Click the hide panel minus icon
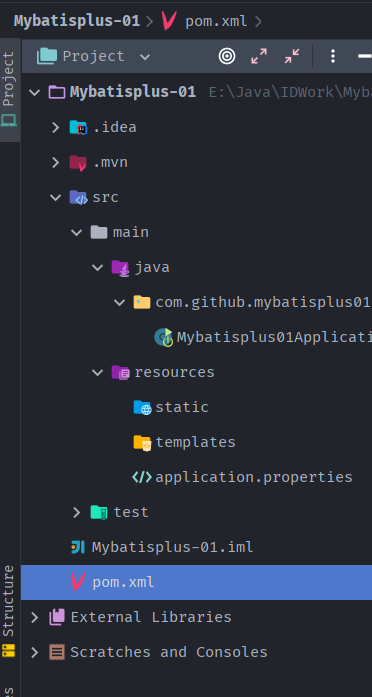The height and width of the screenshot is (697, 372). [x=365, y=56]
